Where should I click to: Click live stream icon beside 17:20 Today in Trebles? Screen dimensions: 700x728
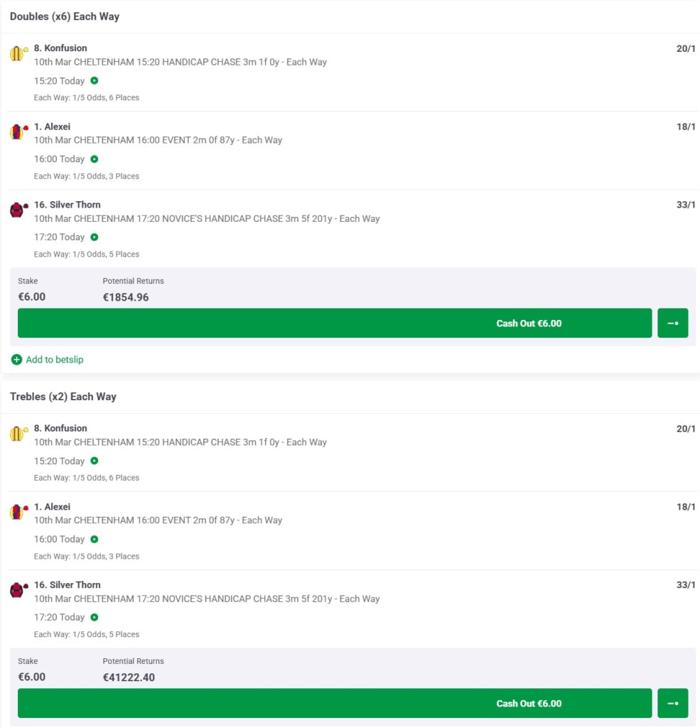pyautogui.click(x=95, y=618)
